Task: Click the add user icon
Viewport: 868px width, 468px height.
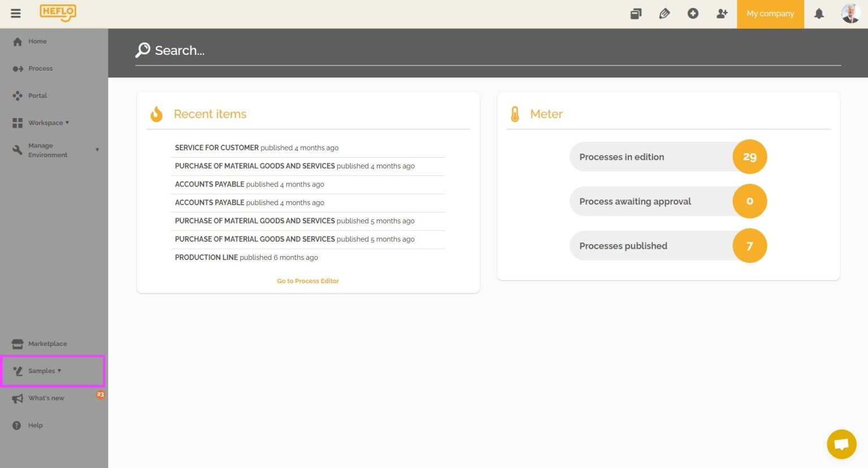Action: [722, 14]
